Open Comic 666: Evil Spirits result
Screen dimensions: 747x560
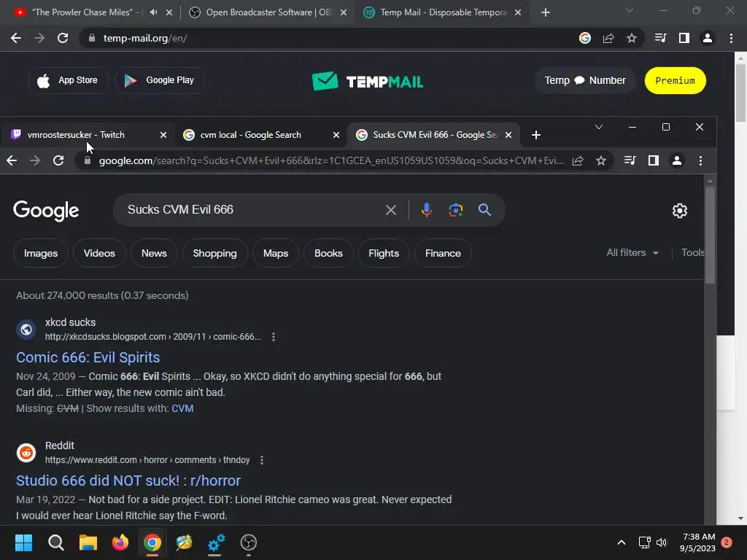(88, 357)
